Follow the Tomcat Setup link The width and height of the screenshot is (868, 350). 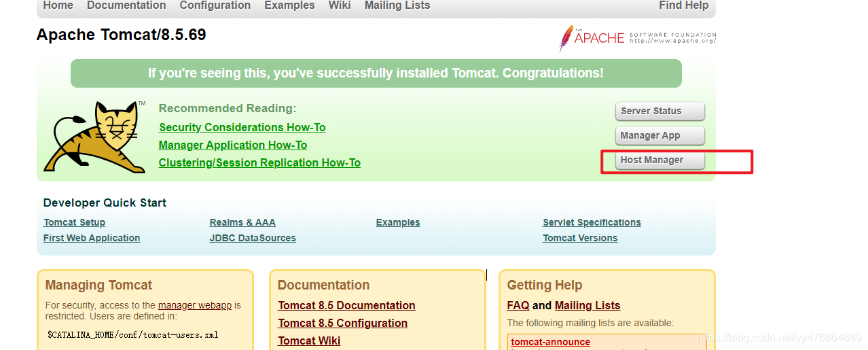pyautogui.click(x=74, y=222)
